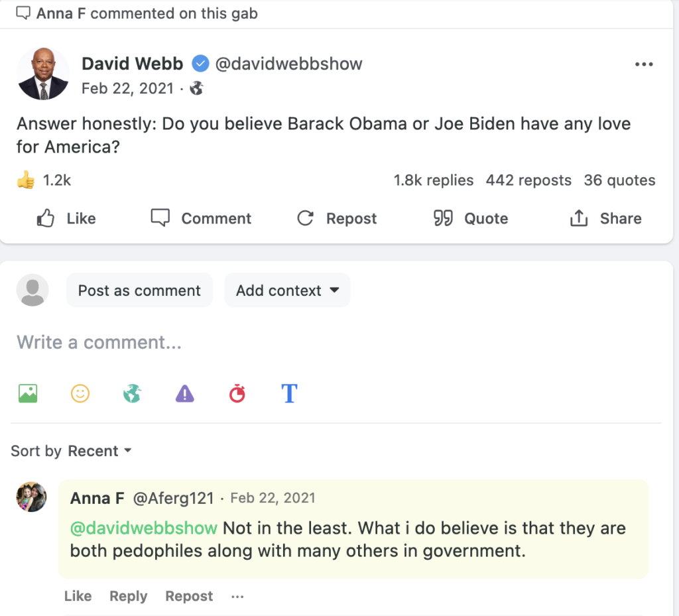
Task: Click the thumbs-up reaction count emoji
Action: click(x=26, y=180)
